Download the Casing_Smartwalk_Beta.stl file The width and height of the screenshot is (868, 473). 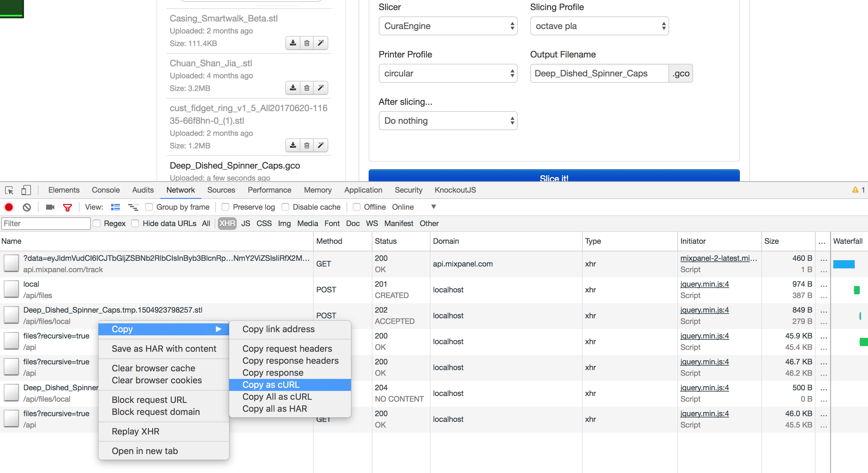[293, 43]
